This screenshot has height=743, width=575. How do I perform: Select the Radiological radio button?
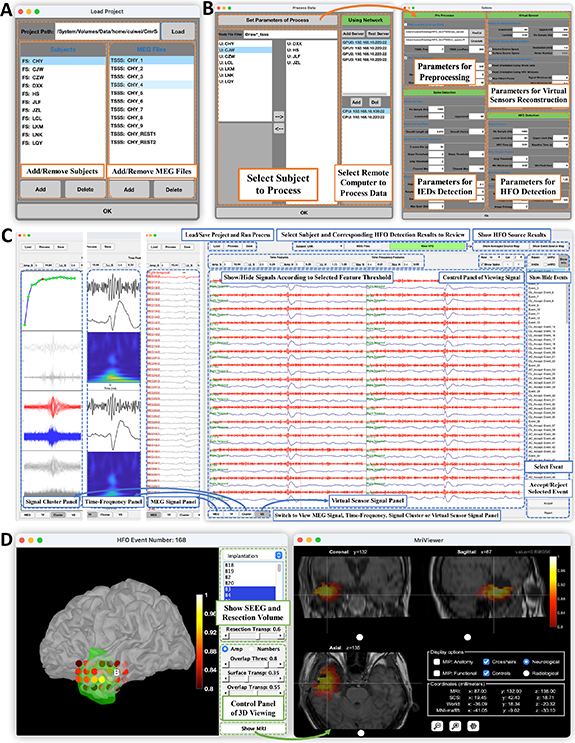coord(526,673)
